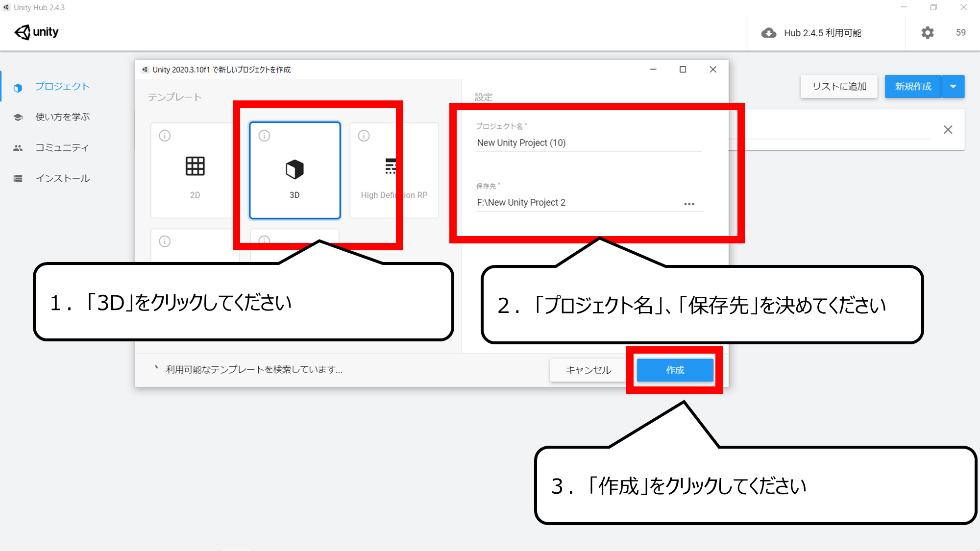980x551 pixels.
Task: Close the new project dialog window
Action: [x=713, y=70]
